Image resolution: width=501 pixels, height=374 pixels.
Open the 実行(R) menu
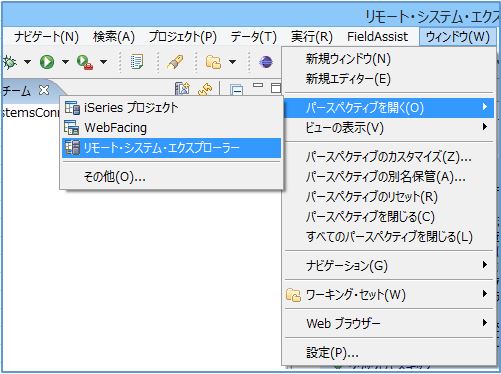[x=312, y=37]
